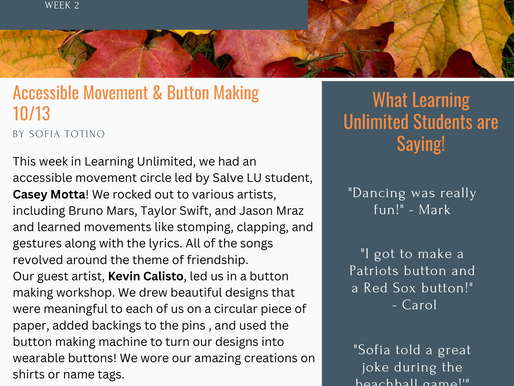Click the 'What Learning Unlimited Students are Saying!' heading
The image size is (514, 386).
(421, 122)
